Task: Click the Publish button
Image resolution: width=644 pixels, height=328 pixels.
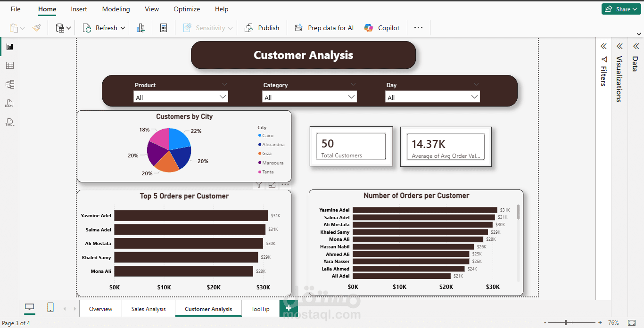Action: point(262,28)
